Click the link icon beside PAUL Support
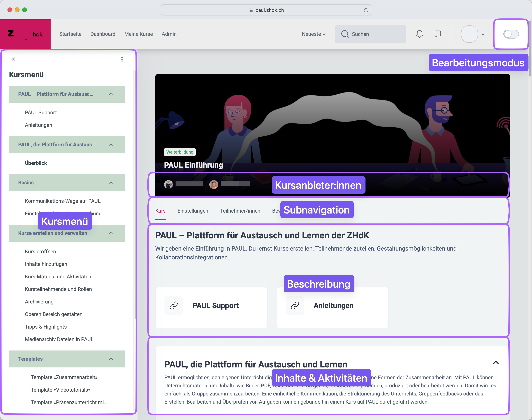The image size is (532, 420). [174, 305]
